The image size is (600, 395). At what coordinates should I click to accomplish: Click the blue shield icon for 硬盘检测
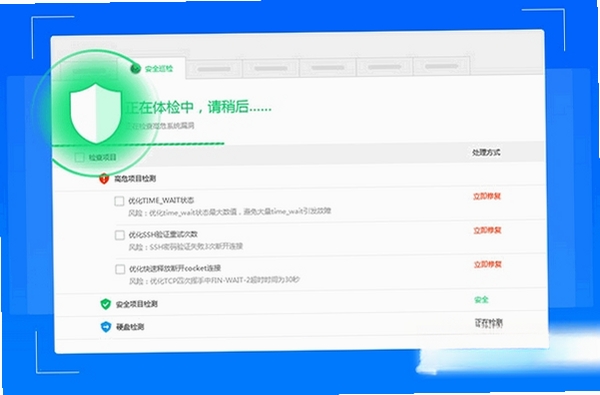(106, 327)
